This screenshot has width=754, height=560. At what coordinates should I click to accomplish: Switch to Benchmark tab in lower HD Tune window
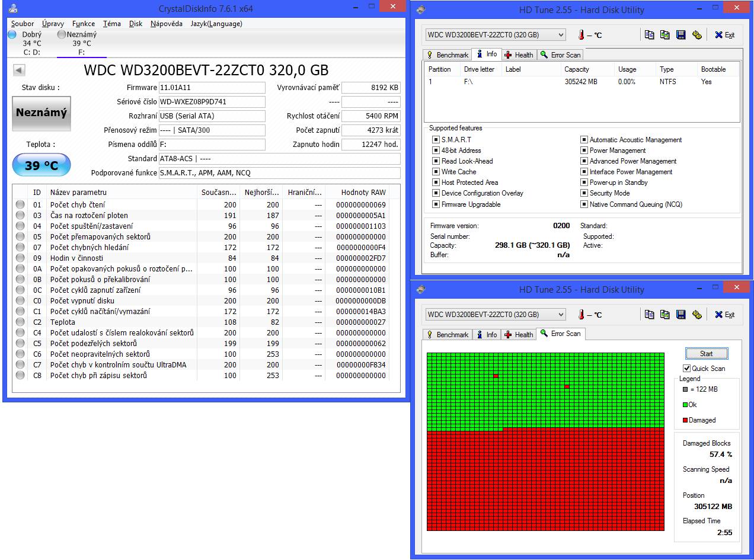click(x=447, y=335)
